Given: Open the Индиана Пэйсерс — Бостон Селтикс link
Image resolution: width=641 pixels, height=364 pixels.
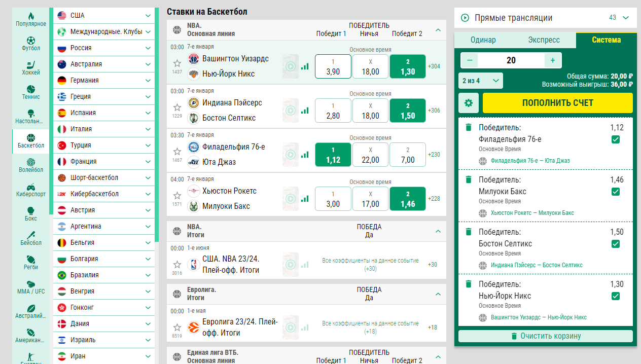Looking at the screenshot, I should pos(537,265).
